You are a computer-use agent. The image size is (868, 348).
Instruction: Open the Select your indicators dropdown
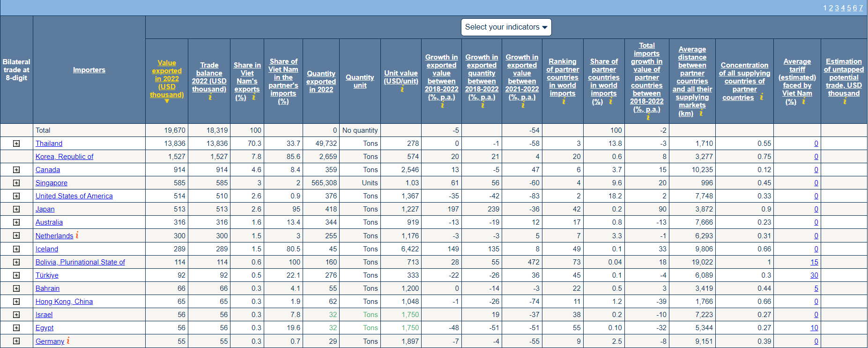tap(506, 27)
